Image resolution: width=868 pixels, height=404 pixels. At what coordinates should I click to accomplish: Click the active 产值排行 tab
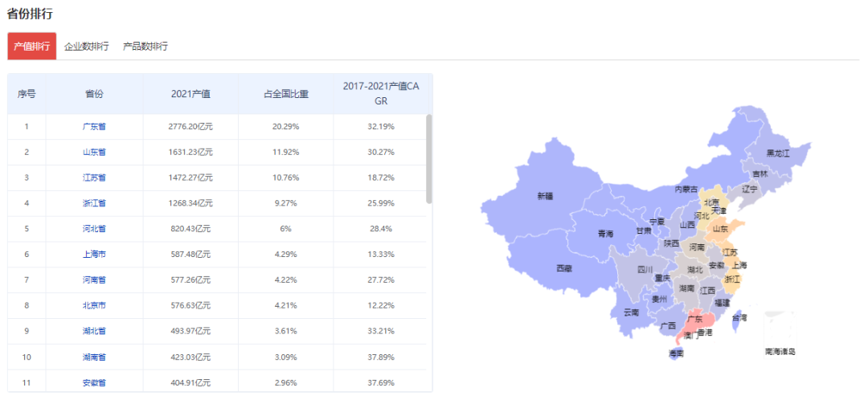pos(32,47)
